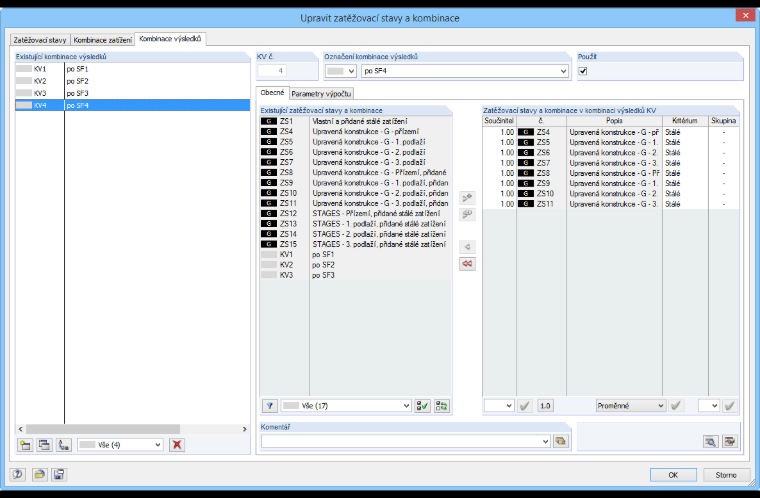Click the save diskette icon at the bottom left
This screenshot has width=760, height=498.
59,475
